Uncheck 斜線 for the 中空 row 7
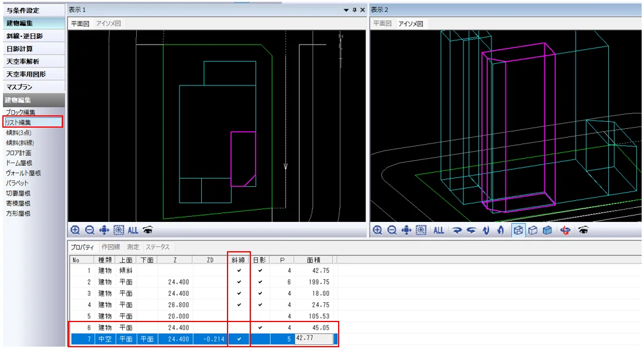This screenshot has width=644, height=349. pyautogui.click(x=239, y=339)
